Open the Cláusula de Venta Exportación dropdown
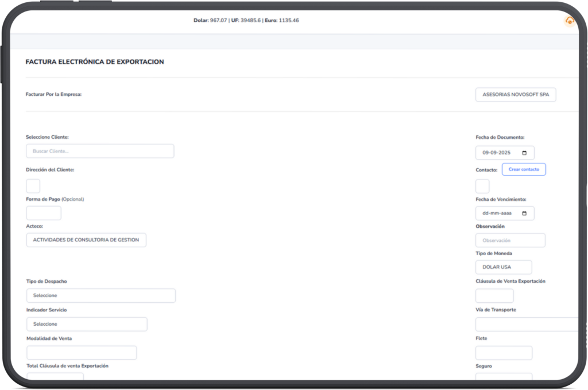The width and height of the screenshot is (588, 390). [x=494, y=296]
